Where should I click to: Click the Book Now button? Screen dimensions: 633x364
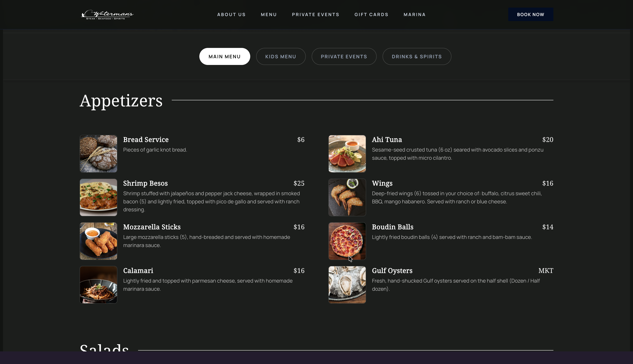coord(530,14)
